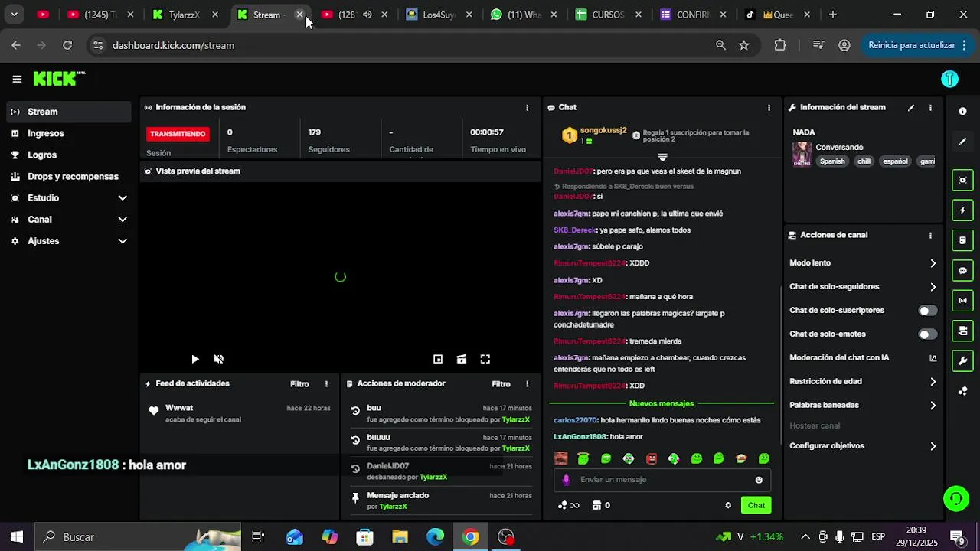Open Microsoft Edge from the taskbar
Viewport: 980px width, 551px height.
(x=435, y=537)
